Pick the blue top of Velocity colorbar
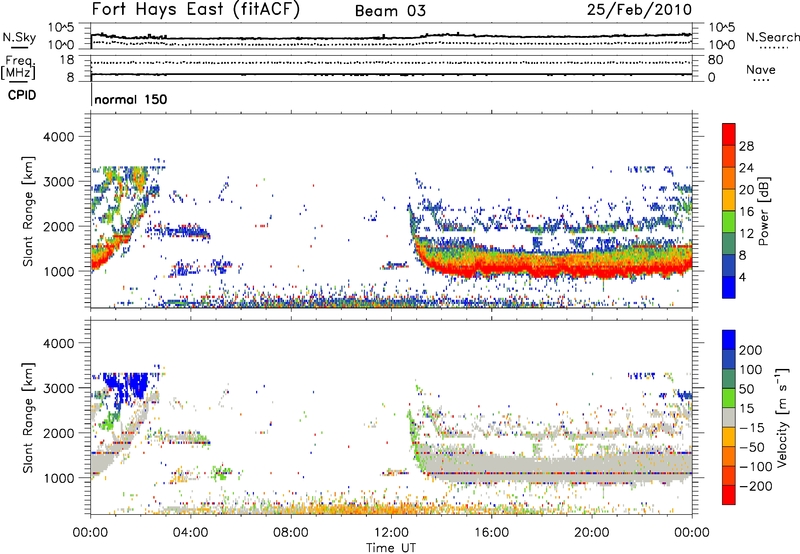This screenshot has width=800, height=554. coord(729,340)
